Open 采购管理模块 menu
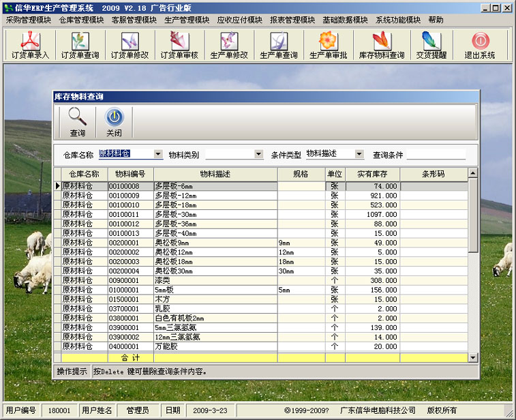 click(29, 20)
